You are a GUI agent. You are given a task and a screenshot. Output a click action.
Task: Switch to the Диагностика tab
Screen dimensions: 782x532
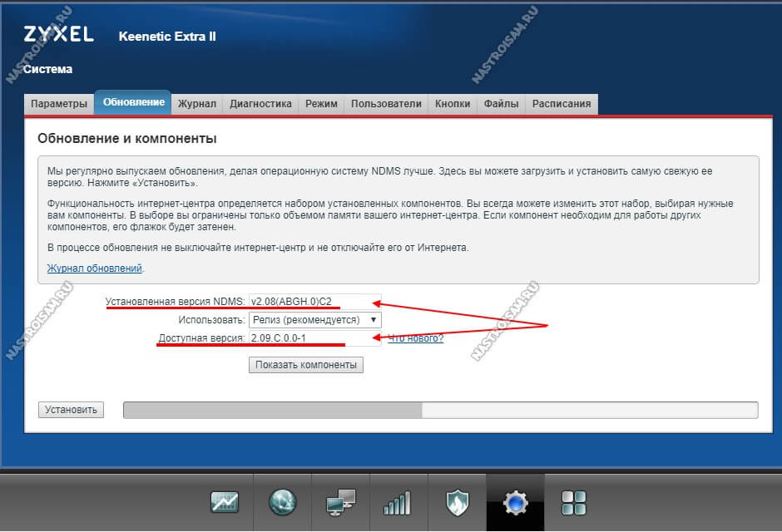coord(260,104)
